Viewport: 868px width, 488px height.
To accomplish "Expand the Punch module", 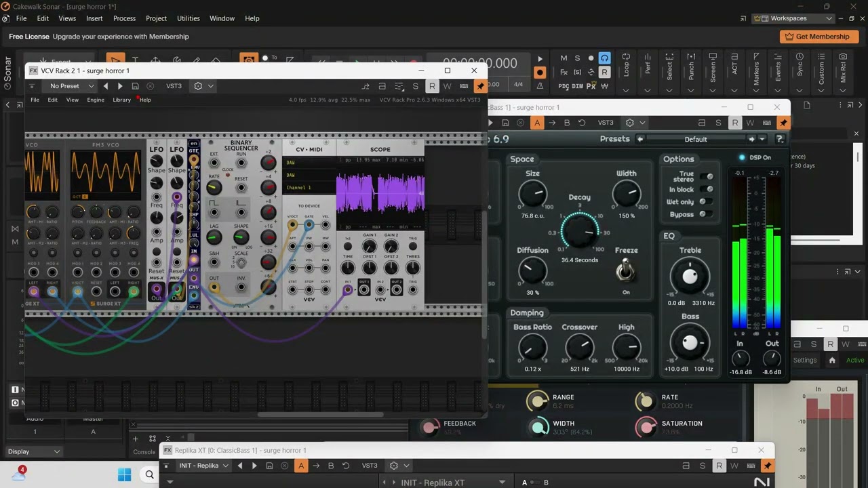I will pyautogui.click(x=691, y=90).
